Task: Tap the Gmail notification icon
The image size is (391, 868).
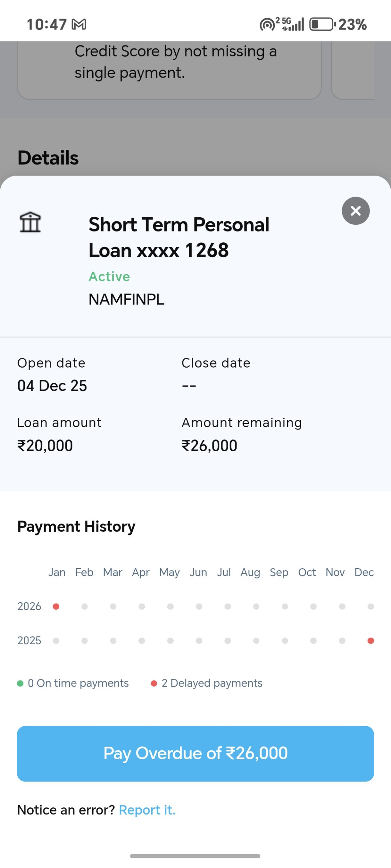Action: click(x=79, y=24)
